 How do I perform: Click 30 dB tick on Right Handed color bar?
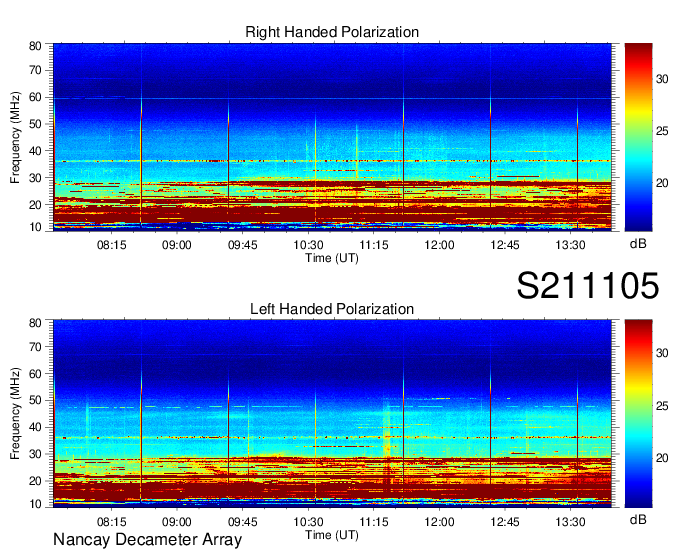click(662, 79)
